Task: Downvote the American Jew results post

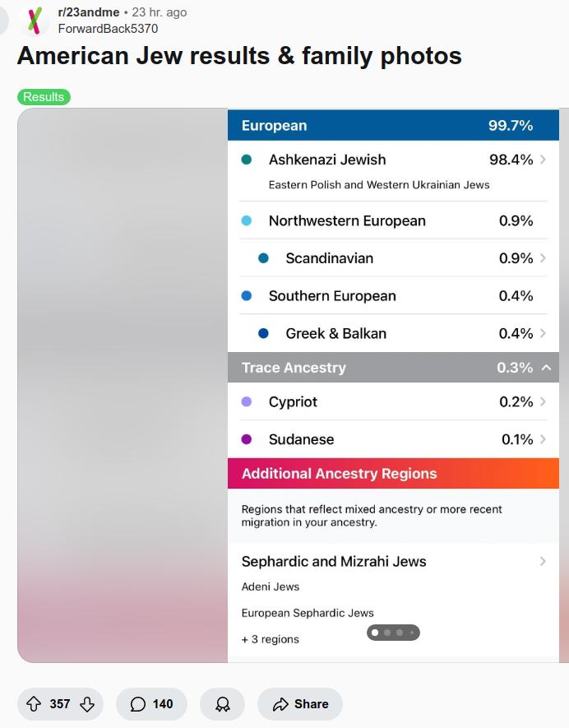Action: (x=86, y=704)
